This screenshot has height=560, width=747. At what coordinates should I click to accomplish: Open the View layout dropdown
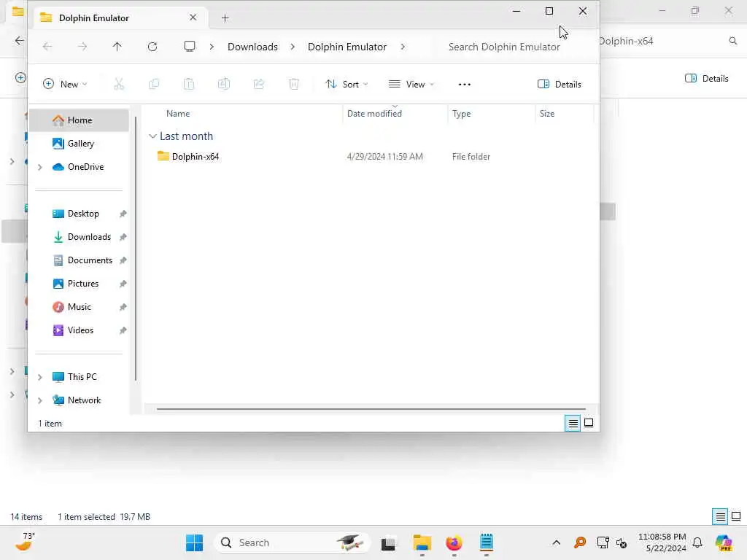411,85
